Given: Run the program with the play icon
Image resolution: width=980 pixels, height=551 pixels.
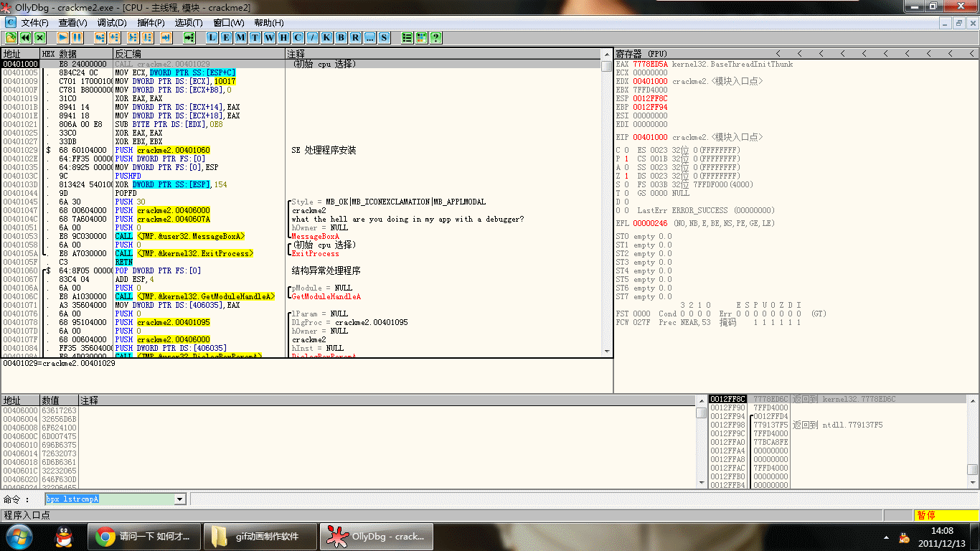Looking at the screenshot, I should click(x=62, y=37).
